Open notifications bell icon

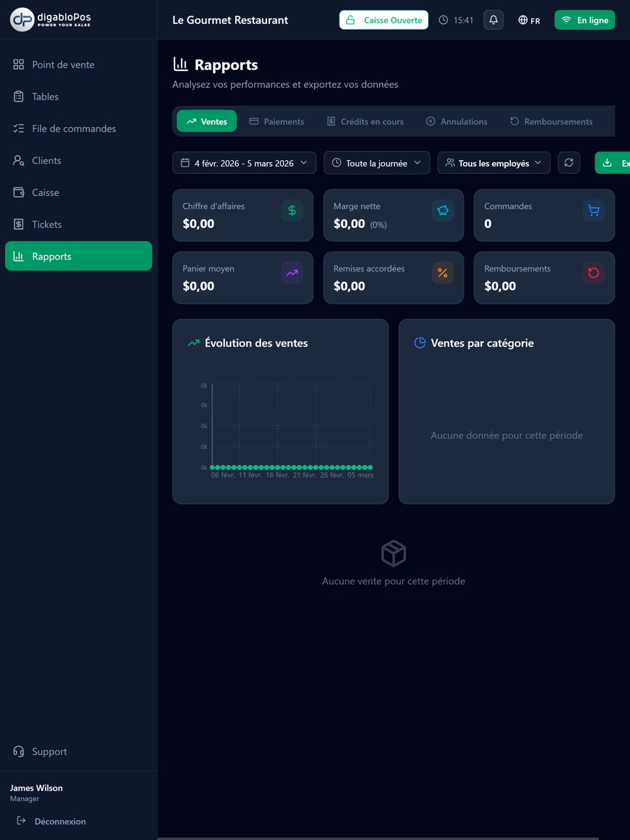click(493, 20)
